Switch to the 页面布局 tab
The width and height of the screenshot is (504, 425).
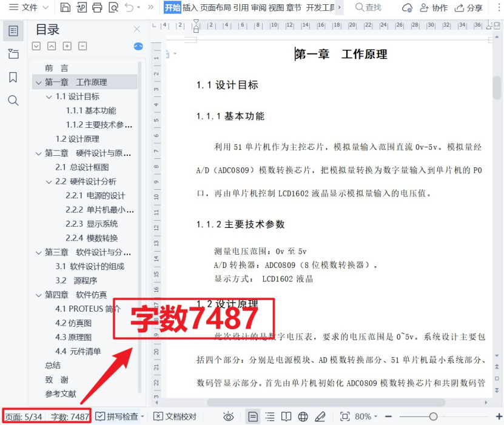(215, 7)
